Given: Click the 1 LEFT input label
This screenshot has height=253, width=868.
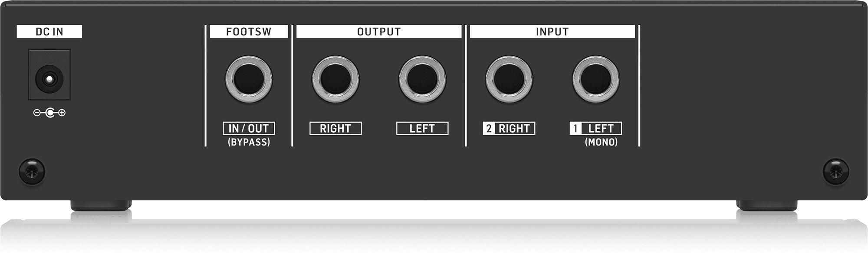Looking at the screenshot, I should click(596, 128).
